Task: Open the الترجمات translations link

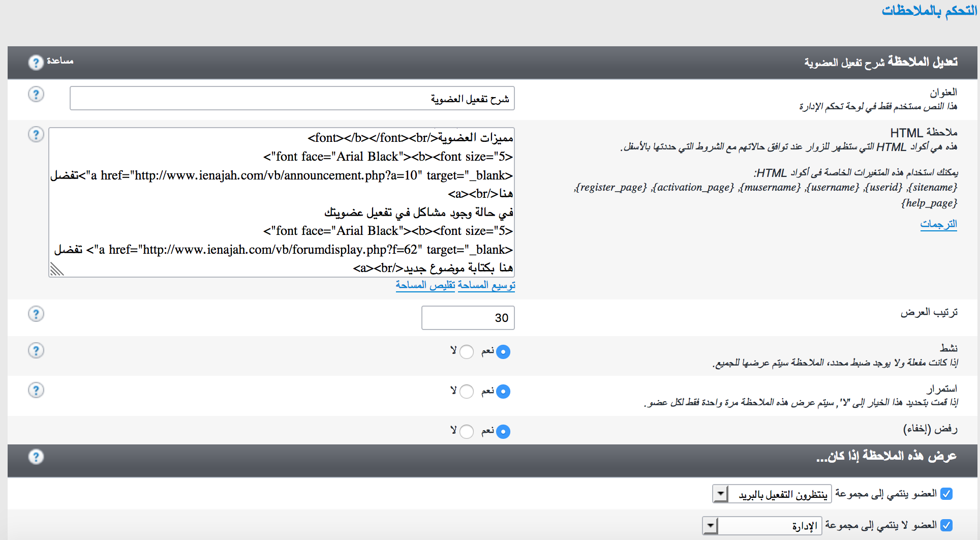Action: (x=938, y=224)
